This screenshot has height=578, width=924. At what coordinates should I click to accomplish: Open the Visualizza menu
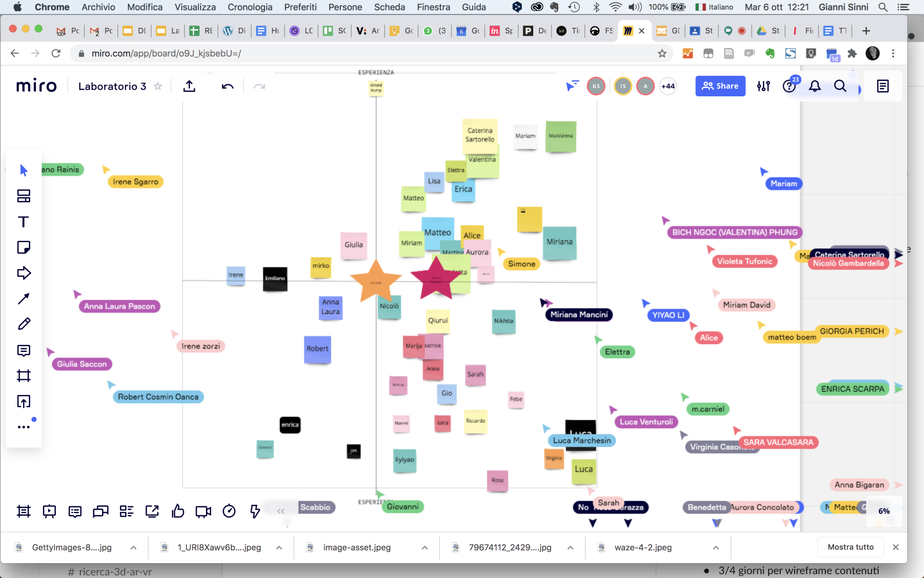[195, 7]
